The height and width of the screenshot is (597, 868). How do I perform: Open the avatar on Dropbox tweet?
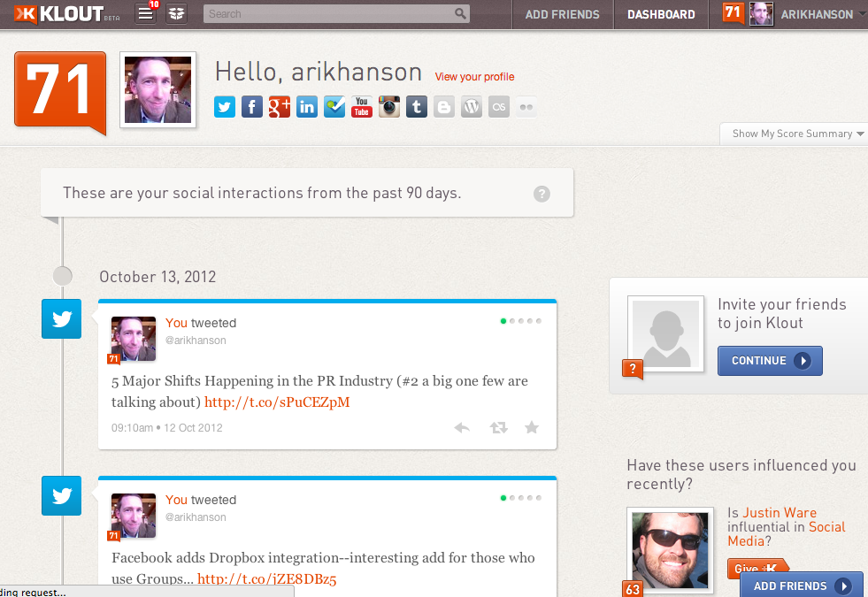click(x=133, y=516)
